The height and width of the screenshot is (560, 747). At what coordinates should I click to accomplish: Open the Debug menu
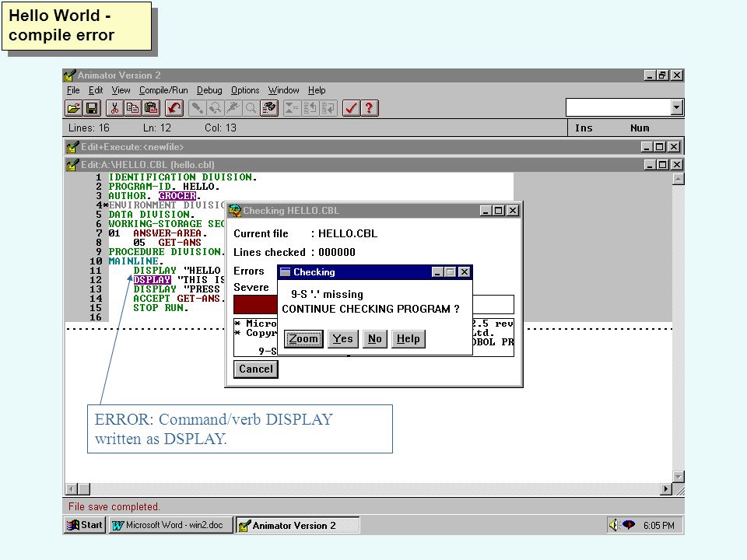(x=209, y=90)
